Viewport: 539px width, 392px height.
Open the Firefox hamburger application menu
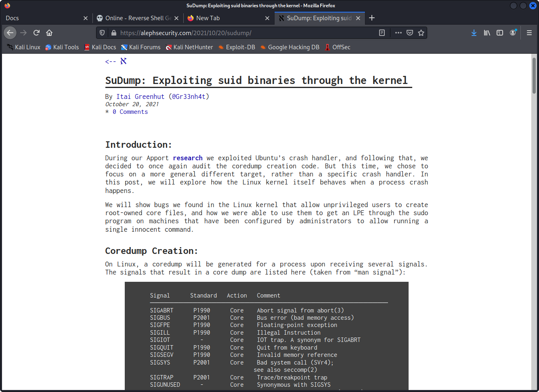pos(529,33)
